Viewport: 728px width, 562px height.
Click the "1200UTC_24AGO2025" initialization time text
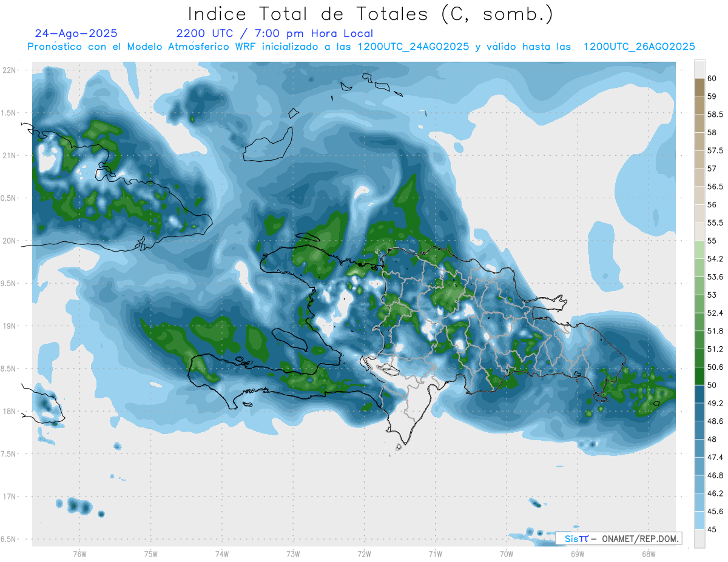413,47
